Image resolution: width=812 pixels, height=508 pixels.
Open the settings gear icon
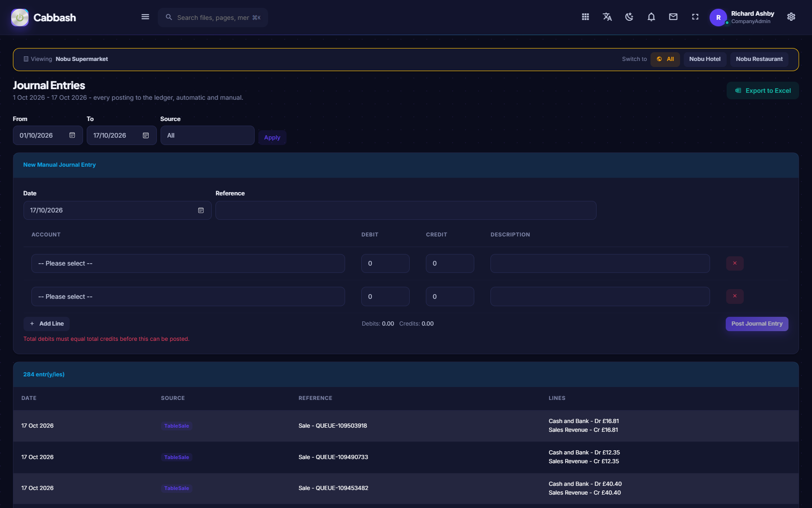click(791, 17)
